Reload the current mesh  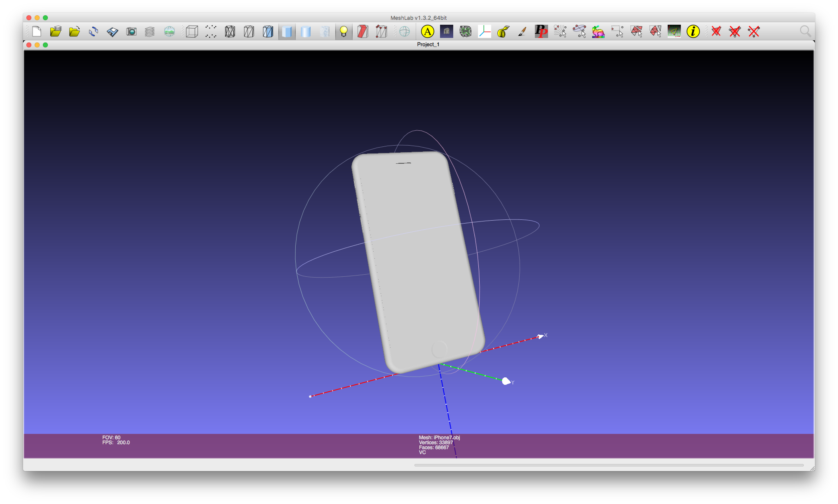[x=93, y=32]
